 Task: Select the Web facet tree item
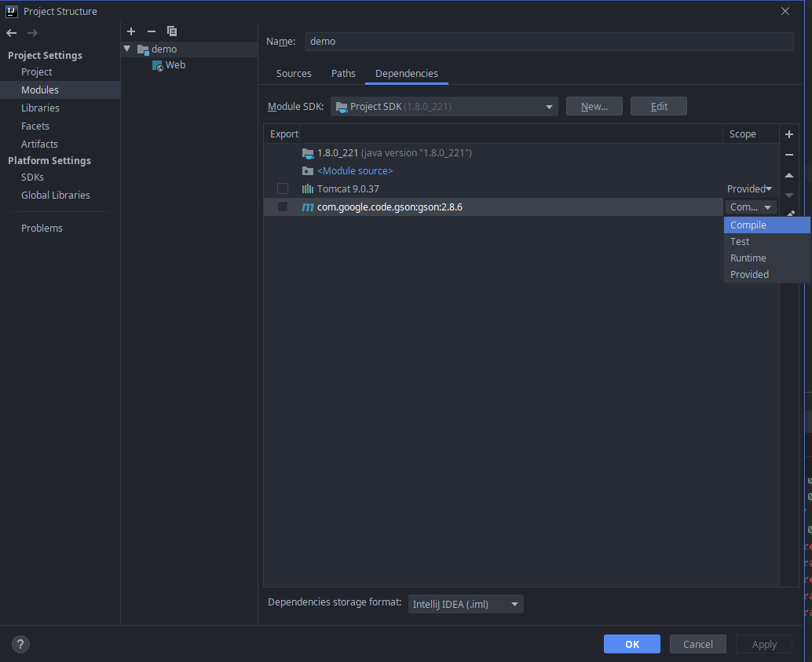(x=175, y=65)
